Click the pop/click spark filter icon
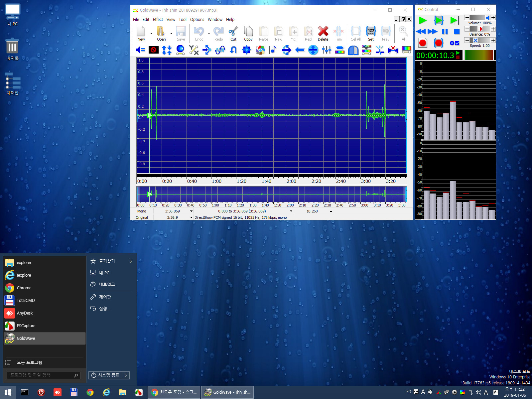The height and width of the screenshot is (399, 532). click(379, 50)
